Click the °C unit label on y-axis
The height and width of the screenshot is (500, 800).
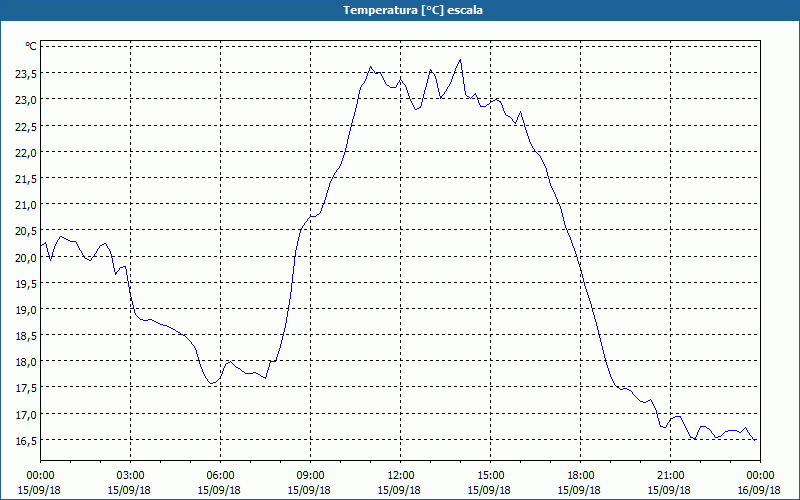(31, 46)
